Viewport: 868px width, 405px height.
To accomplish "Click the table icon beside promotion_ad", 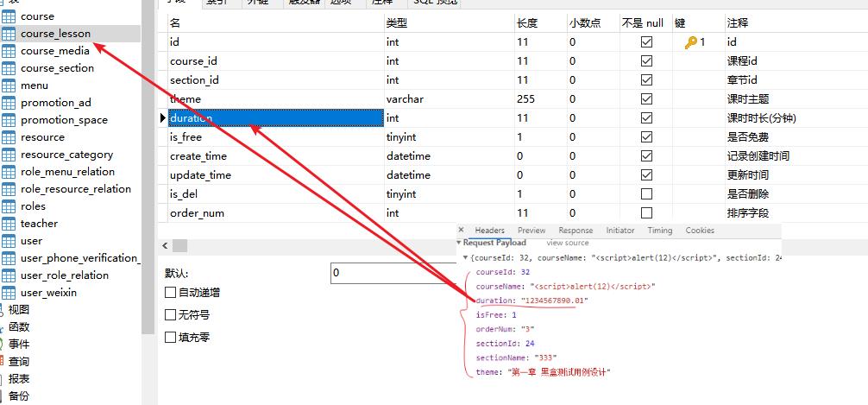I will pos(9,103).
